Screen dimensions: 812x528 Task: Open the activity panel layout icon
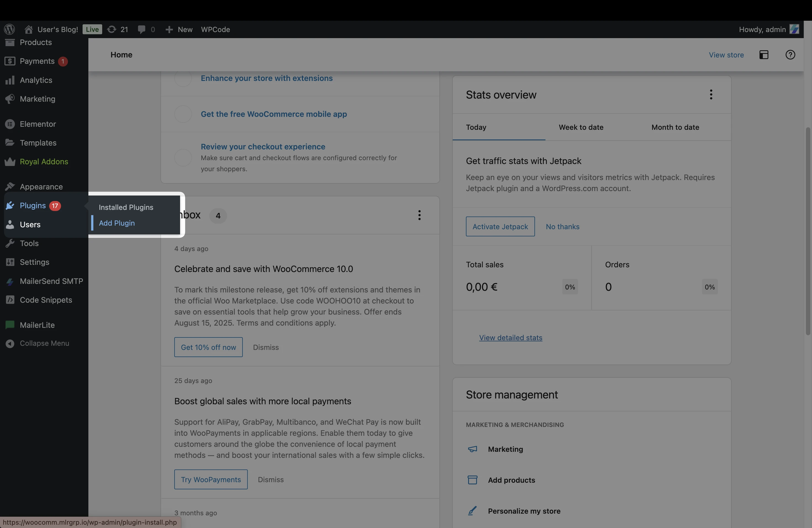click(x=764, y=55)
